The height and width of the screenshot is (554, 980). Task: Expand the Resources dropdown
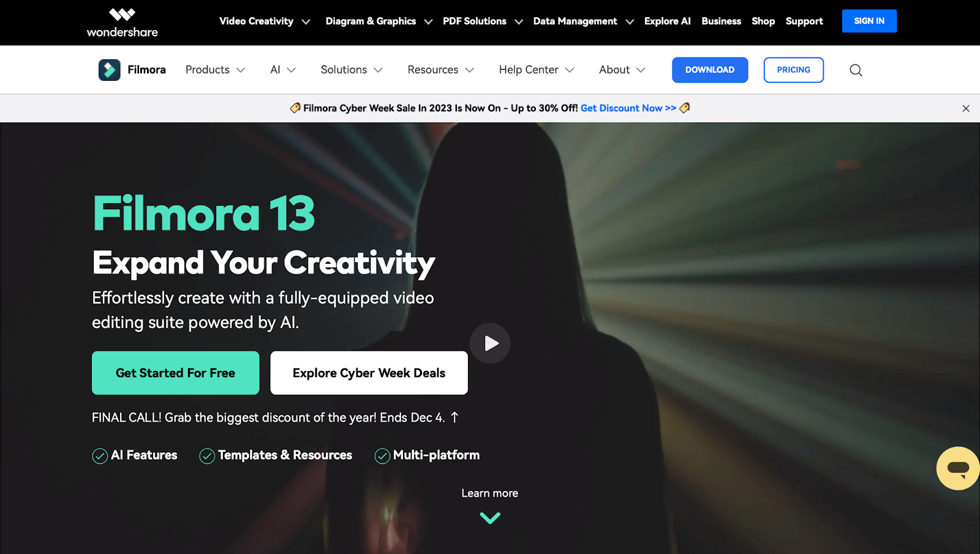pyautogui.click(x=441, y=70)
